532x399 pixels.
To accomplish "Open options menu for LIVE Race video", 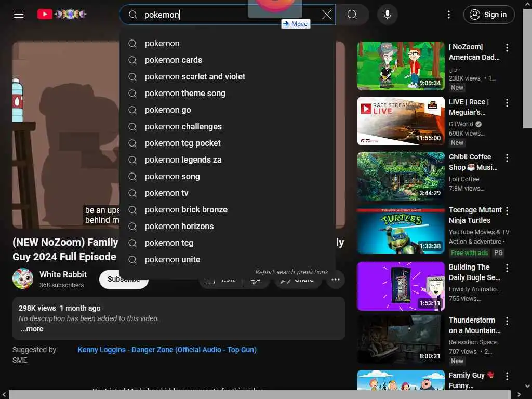I will (x=507, y=103).
